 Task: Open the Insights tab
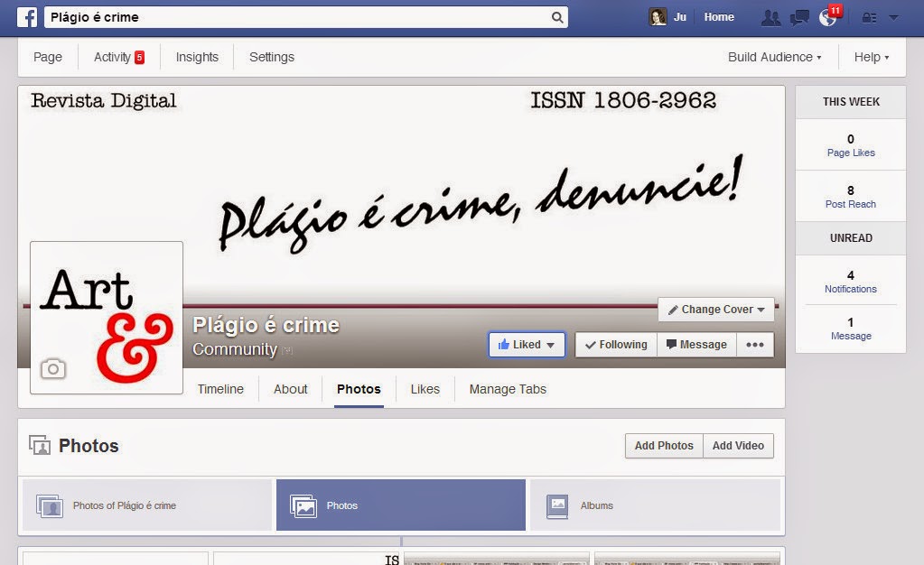pos(197,57)
